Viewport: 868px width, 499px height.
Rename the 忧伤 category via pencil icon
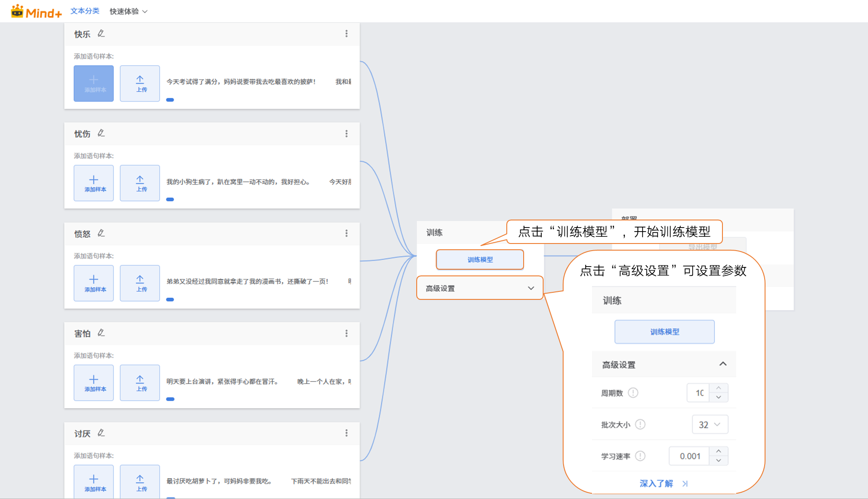(101, 134)
